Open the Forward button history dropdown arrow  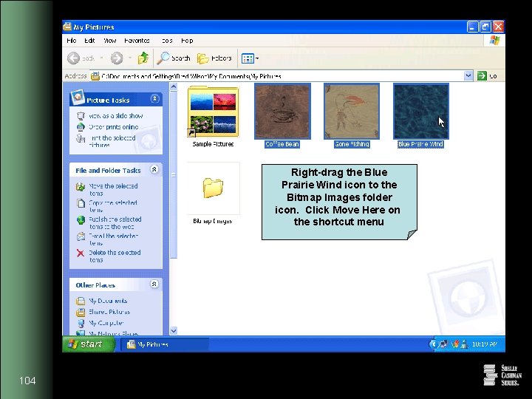[129, 58]
